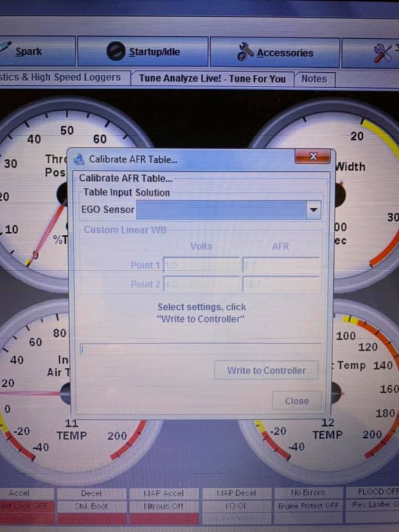Open the Startup/Idle settings menu
399x532 pixels.
(143, 51)
